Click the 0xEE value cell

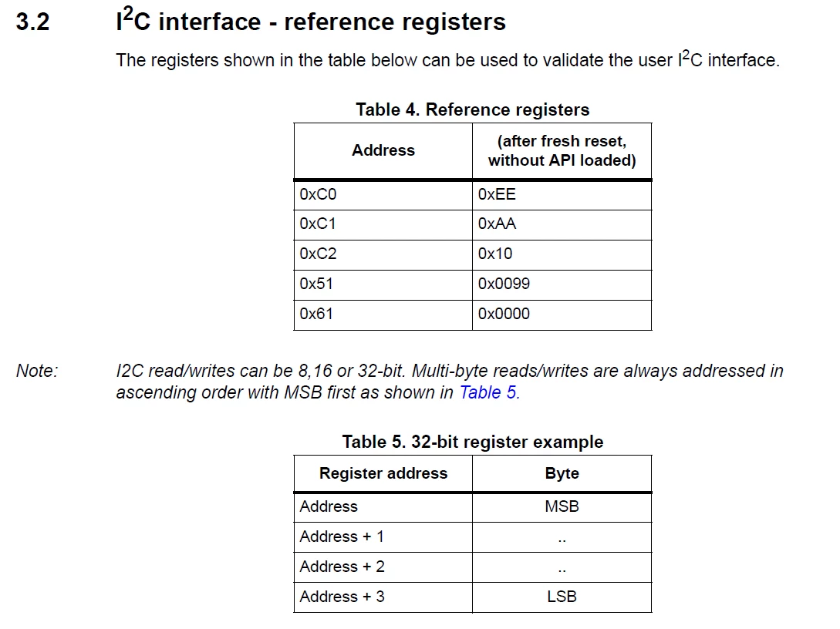(x=562, y=195)
